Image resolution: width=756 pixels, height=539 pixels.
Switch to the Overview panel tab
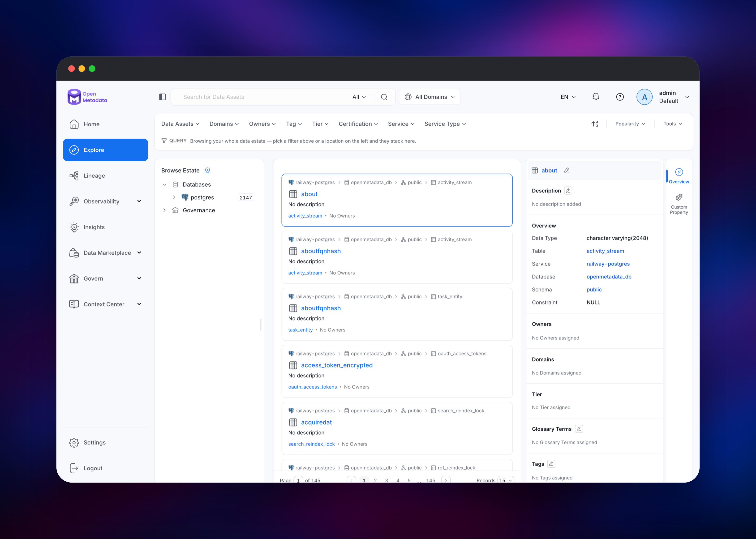pyautogui.click(x=679, y=176)
